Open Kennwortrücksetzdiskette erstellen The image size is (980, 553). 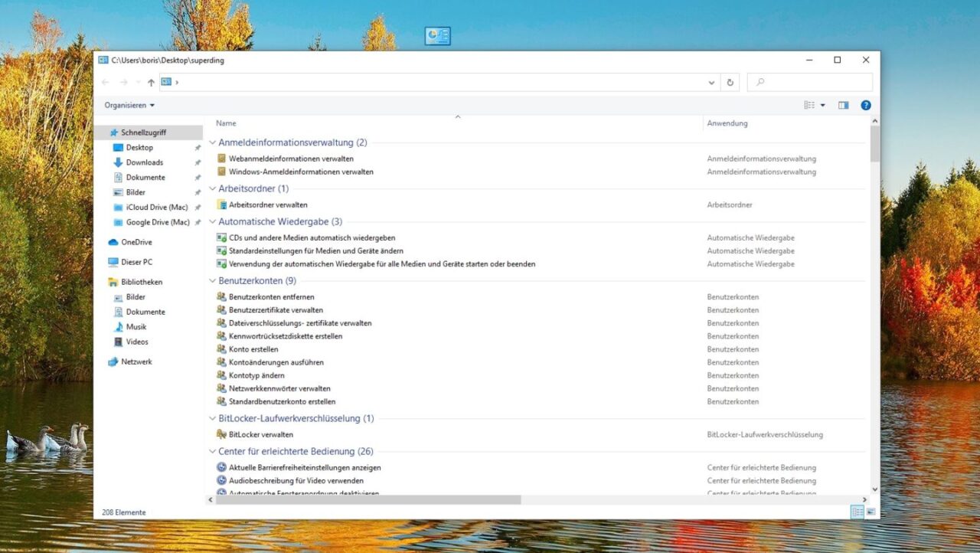[286, 335]
